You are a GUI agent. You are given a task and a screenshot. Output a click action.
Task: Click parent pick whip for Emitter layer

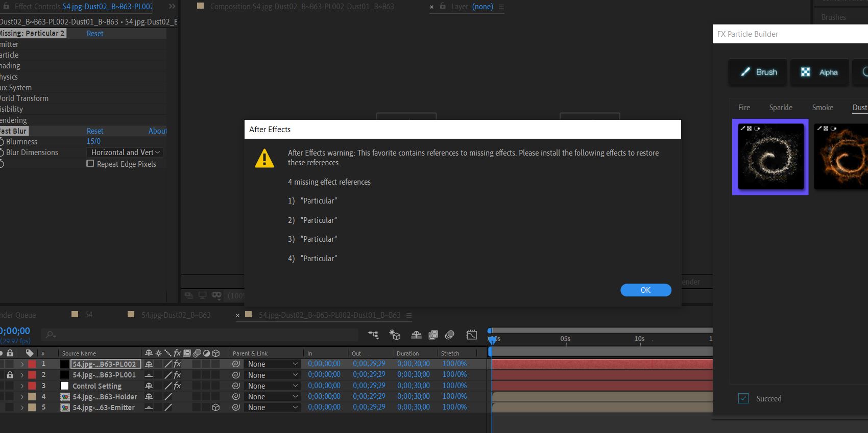pos(236,407)
